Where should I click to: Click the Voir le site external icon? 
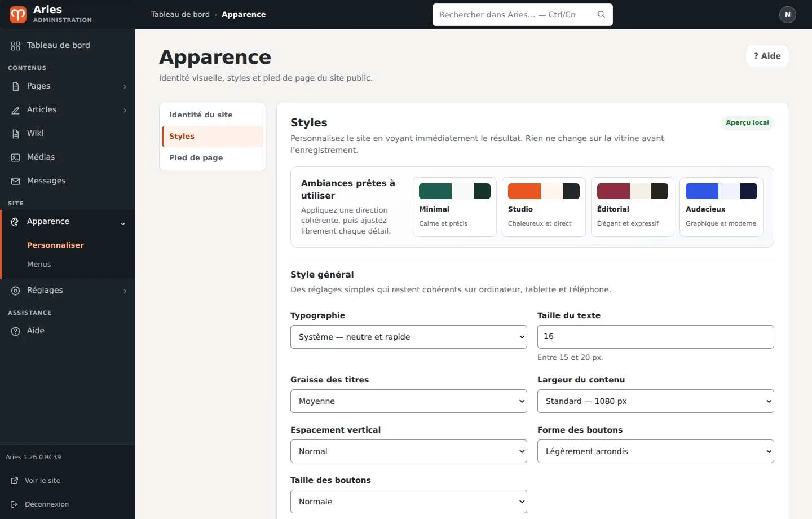pyautogui.click(x=15, y=481)
